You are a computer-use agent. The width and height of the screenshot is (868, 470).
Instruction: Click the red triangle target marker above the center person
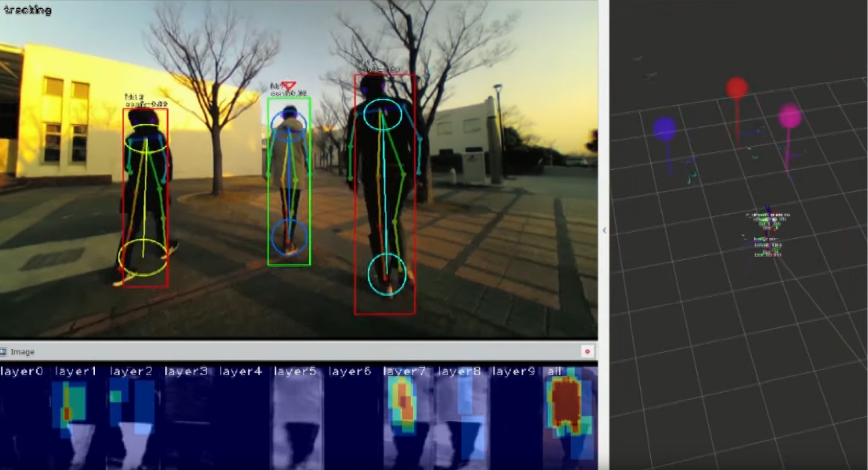(289, 86)
